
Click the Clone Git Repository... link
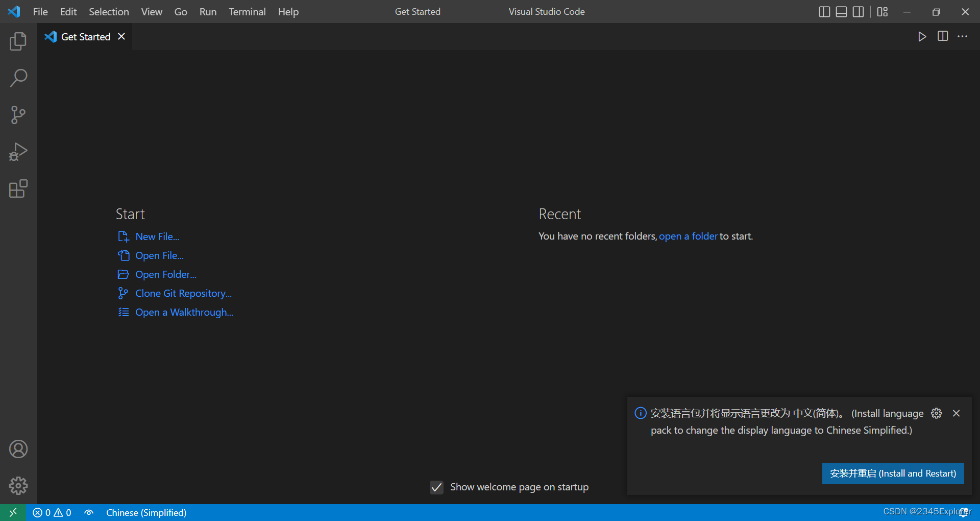[x=183, y=293]
